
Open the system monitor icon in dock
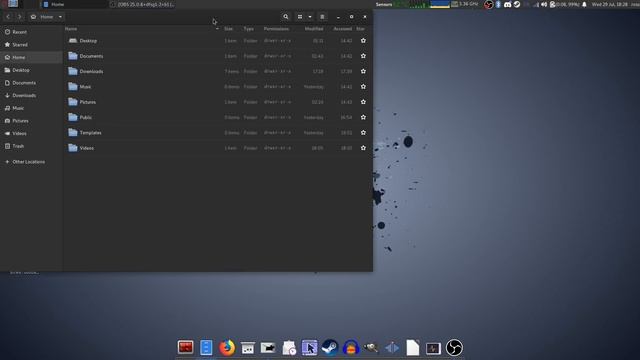(433, 348)
